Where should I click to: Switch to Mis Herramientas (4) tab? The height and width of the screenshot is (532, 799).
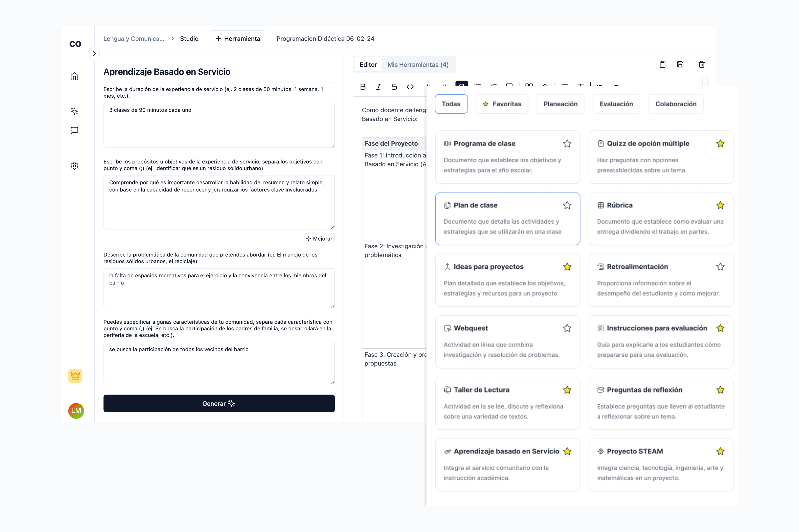coord(418,64)
